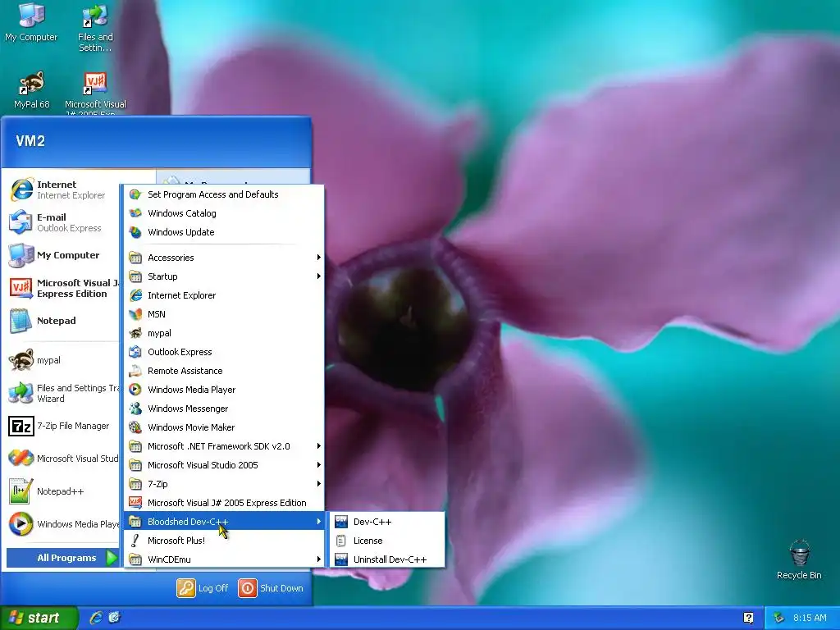This screenshot has width=840, height=630.
Task: Expand the Bloodshed Dev-C++ submenu arrow
Action: [x=319, y=522]
